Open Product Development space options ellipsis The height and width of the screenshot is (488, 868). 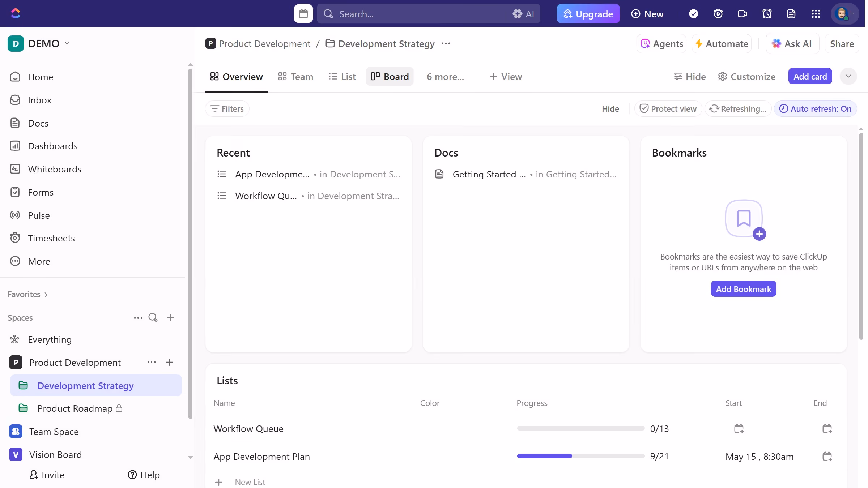pos(152,362)
